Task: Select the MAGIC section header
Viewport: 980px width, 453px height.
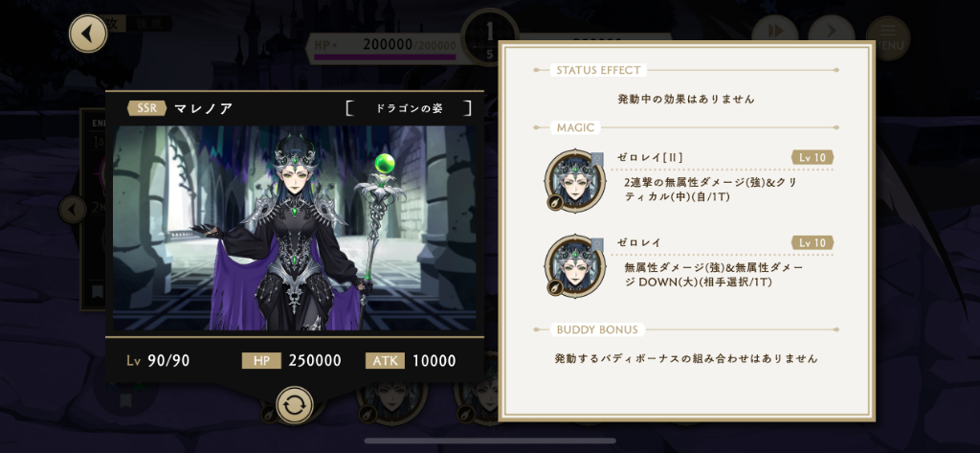Action: point(576,128)
